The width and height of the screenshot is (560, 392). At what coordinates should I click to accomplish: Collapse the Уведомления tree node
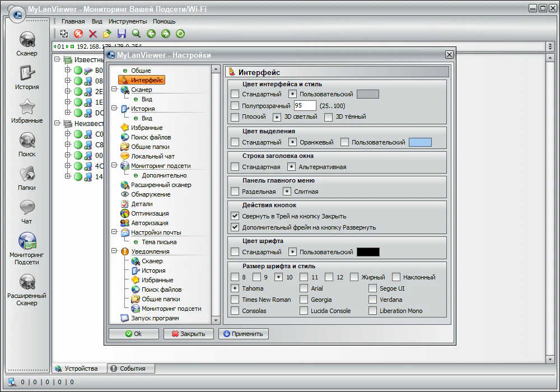coord(115,251)
